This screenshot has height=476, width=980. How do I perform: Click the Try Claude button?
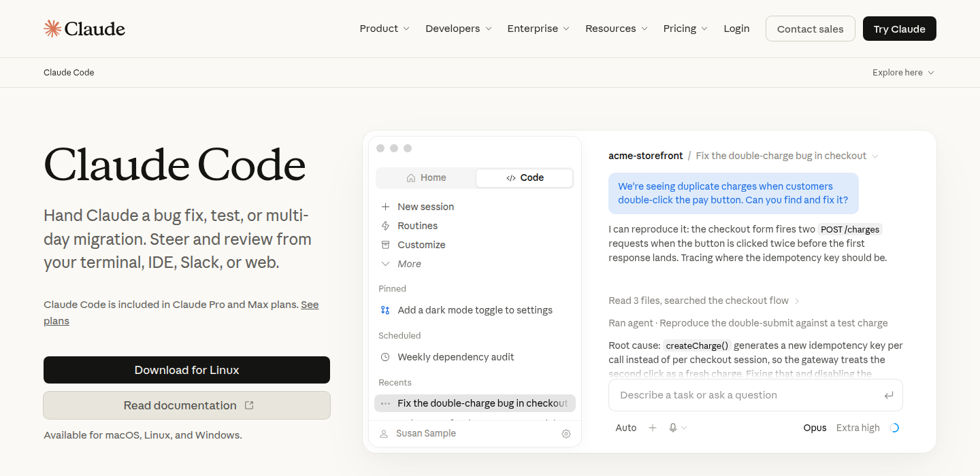[x=900, y=29]
